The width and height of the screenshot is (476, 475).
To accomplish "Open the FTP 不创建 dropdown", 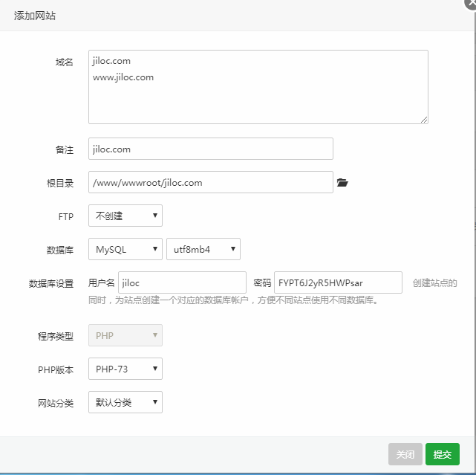I will click(125, 216).
